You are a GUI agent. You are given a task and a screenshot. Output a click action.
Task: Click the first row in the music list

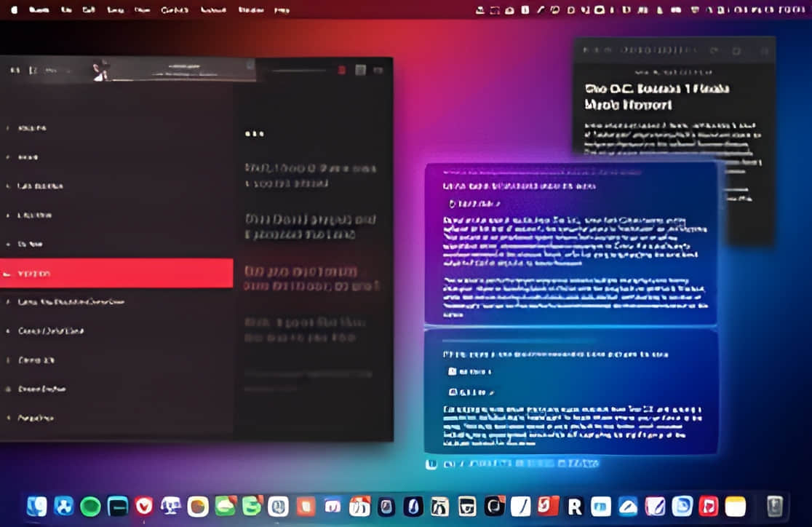116,128
